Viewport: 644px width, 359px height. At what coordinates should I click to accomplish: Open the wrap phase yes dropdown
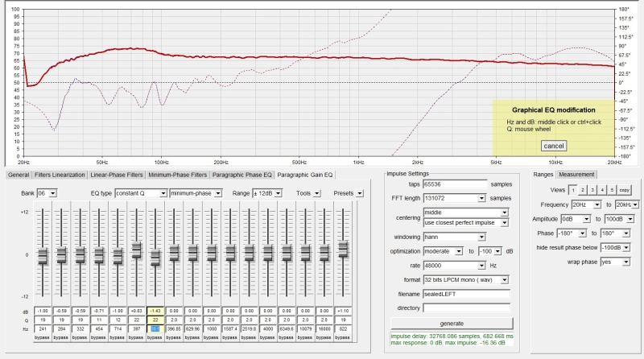[x=614, y=262]
